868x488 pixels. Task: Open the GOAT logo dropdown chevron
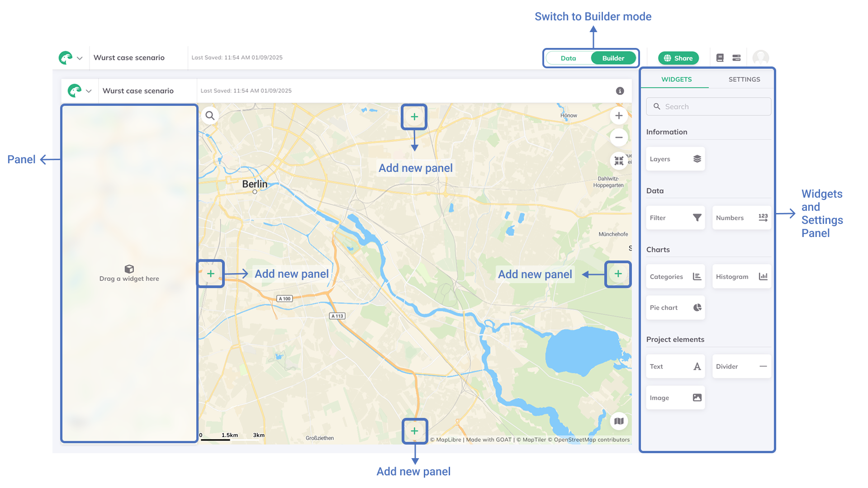[81, 58]
